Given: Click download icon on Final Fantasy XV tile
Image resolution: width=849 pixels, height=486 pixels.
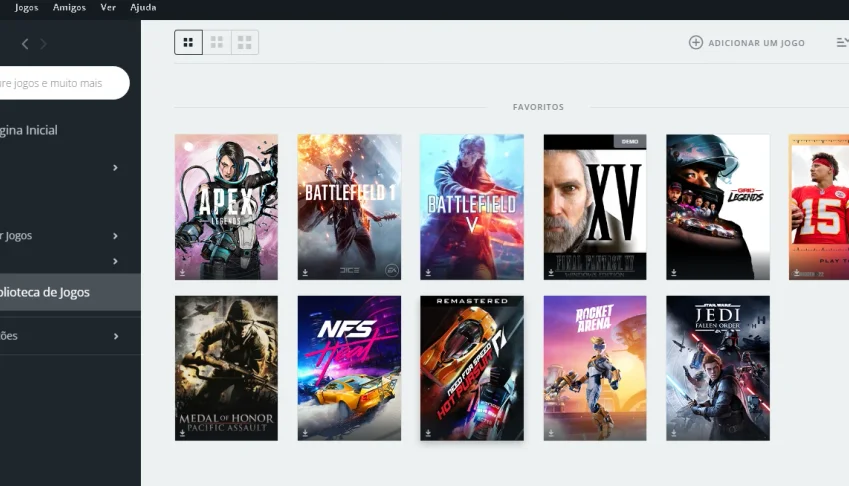Looking at the screenshot, I should 551,273.
